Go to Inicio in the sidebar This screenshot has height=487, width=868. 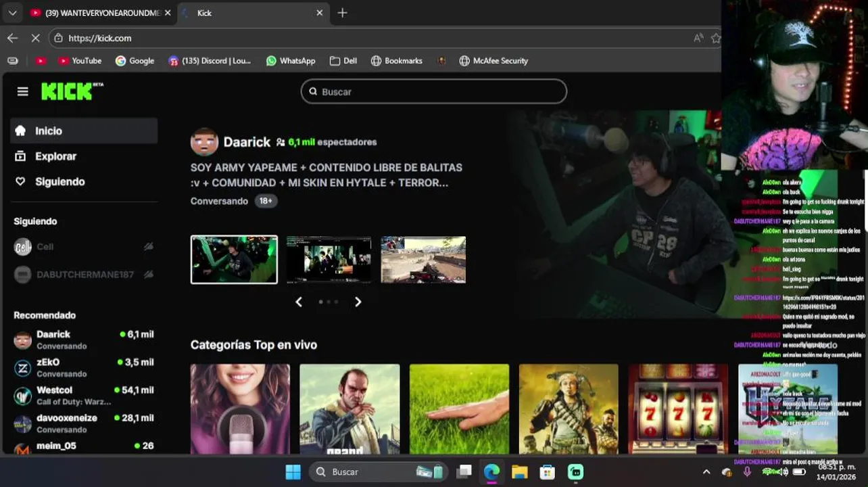84,131
